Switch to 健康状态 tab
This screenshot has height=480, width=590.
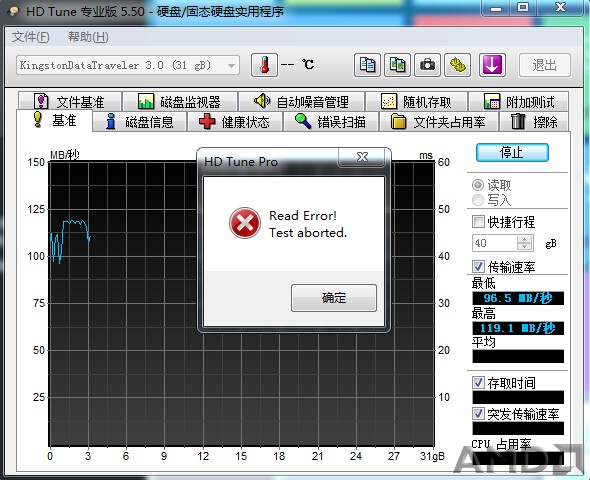235,122
